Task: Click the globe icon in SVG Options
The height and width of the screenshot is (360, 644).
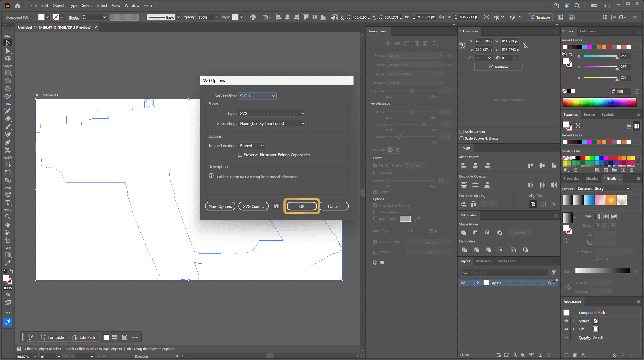Action: [x=276, y=206]
